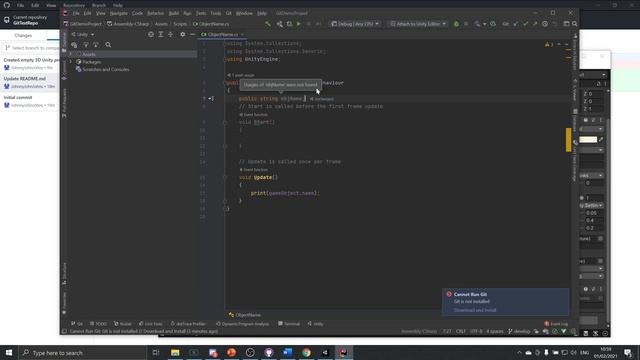
Task: Push commits with the Git arrow icon
Action: coord(535,24)
